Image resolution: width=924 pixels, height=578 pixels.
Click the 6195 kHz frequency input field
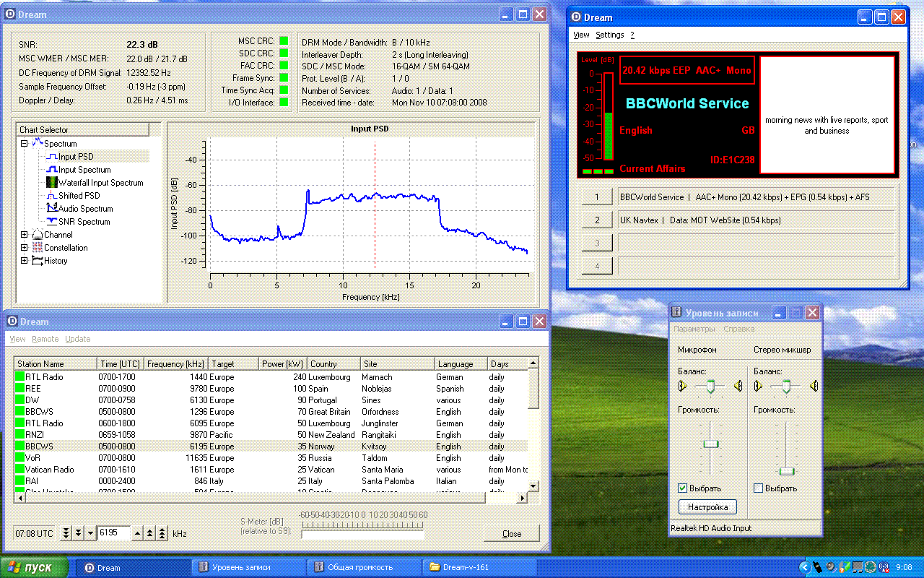click(x=113, y=533)
